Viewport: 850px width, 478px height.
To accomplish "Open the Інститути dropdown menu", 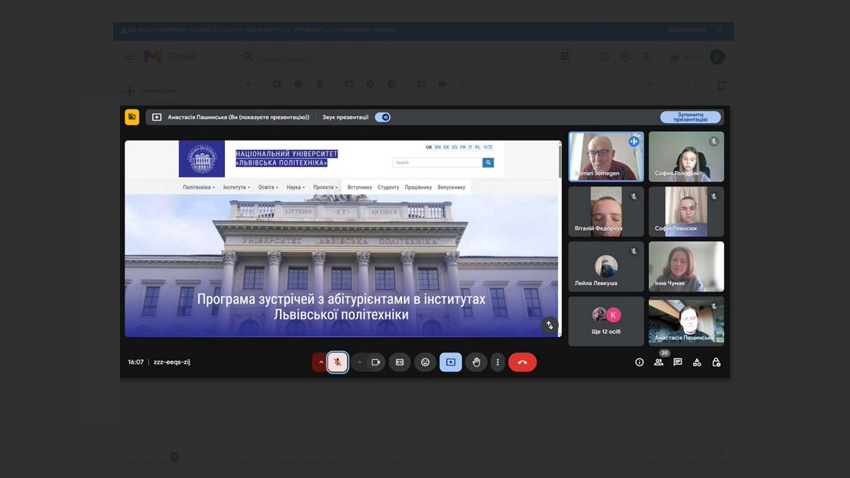I will pos(236,187).
